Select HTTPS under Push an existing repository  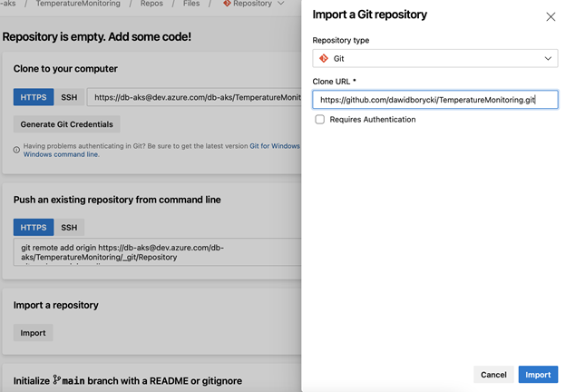point(34,228)
